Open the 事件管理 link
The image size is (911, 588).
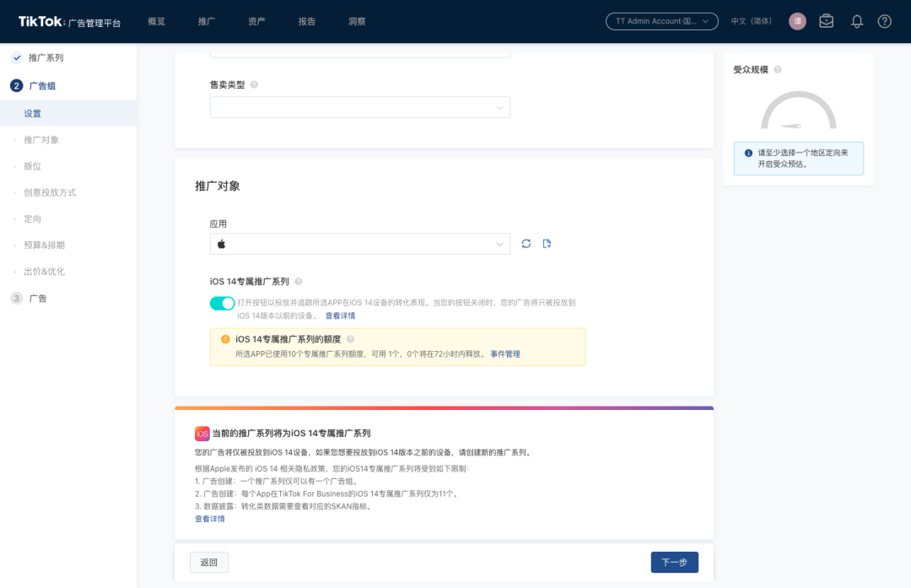[x=505, y=354]
